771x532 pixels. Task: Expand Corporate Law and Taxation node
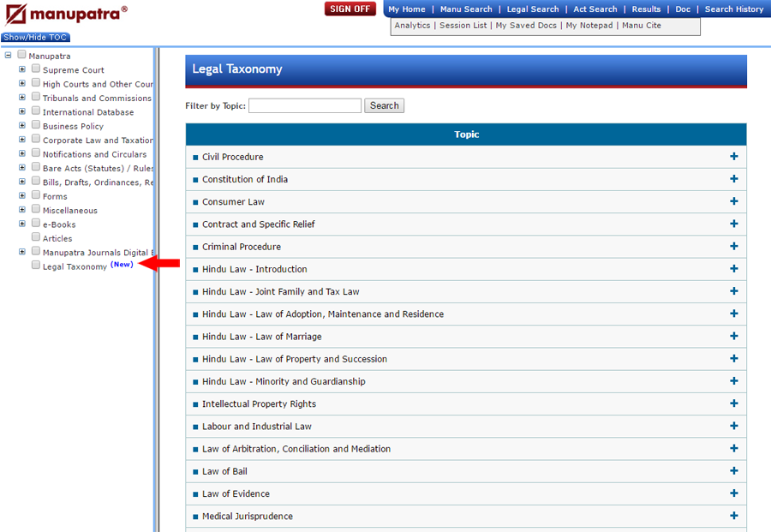coord(22,140)
